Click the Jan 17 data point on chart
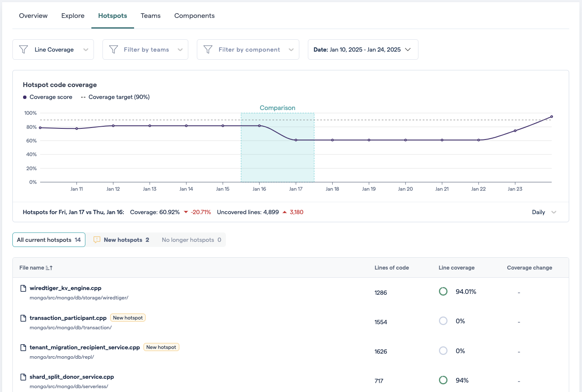 (296, 140)
